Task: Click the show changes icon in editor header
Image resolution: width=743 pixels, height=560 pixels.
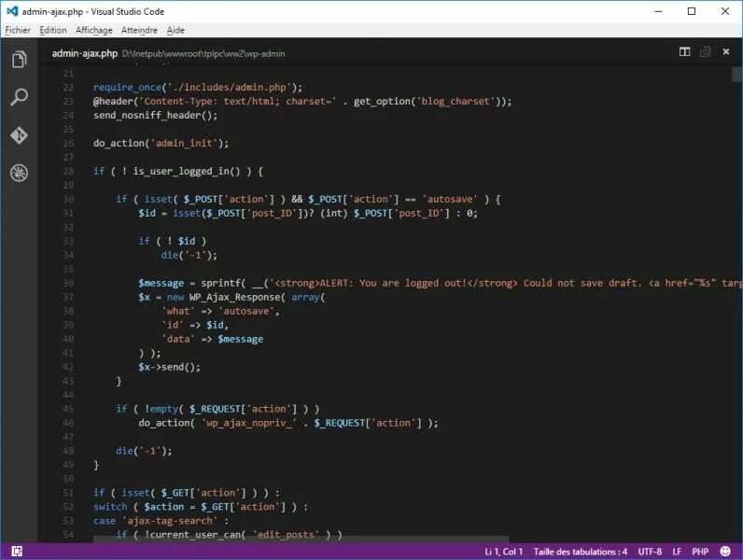Action: [x=705, y=51]
